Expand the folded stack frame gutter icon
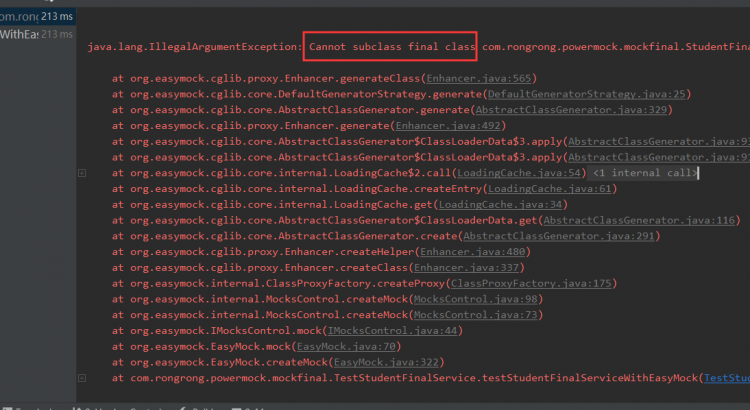This screenshot has height=410, width=750. [x=81, y=174]
